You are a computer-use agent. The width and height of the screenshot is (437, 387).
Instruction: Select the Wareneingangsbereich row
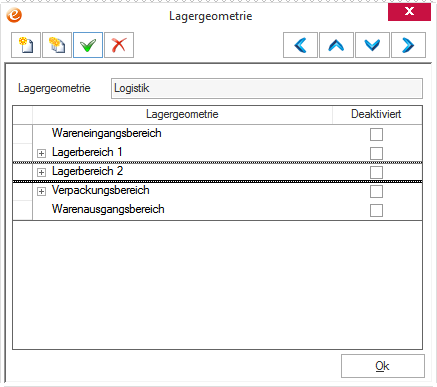coord(217,134)
